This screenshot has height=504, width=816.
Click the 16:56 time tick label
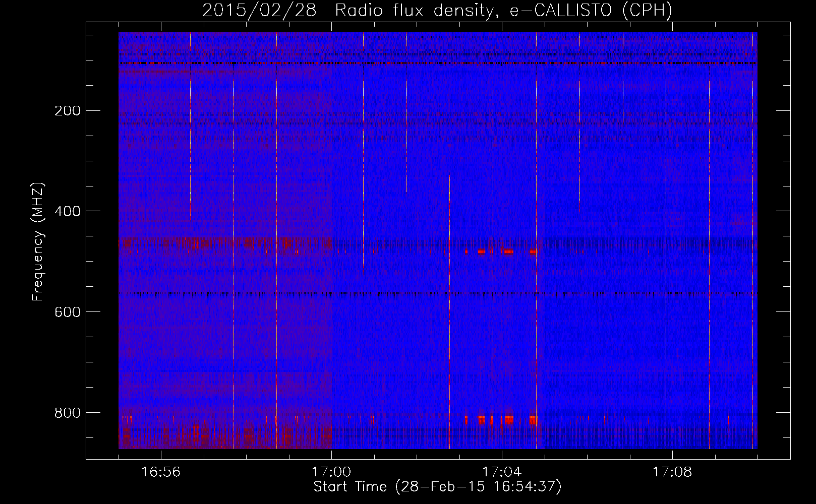click(x=161, y=472)
